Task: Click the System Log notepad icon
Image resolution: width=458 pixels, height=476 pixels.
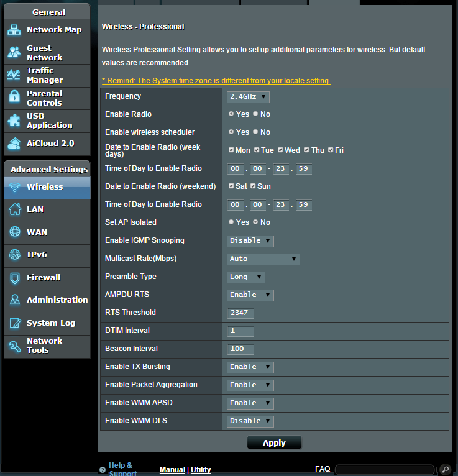Action: coord(15,323)
